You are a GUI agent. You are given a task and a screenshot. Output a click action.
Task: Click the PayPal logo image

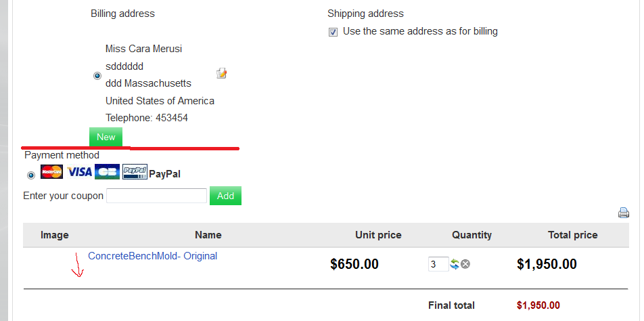[x=135, y=171]
